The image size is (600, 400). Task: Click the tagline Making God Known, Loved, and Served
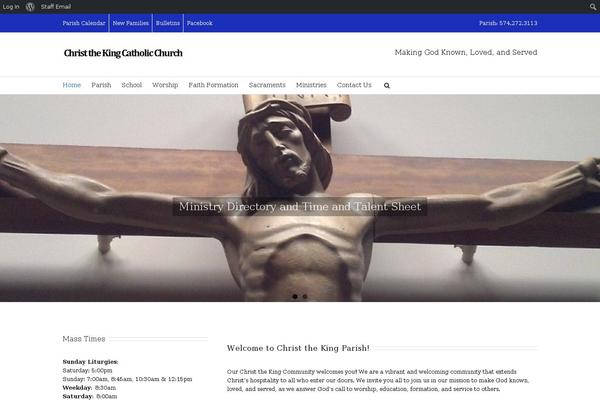click(x=466, y=52)
